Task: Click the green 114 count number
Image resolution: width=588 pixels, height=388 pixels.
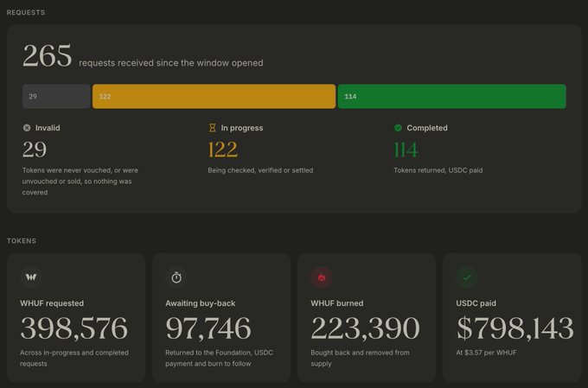Action: [x=406, y=149]
